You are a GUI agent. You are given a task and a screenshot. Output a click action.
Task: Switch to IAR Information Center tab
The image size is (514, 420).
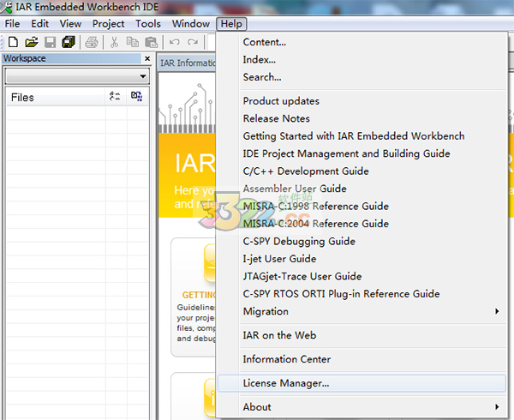[188, 63]
